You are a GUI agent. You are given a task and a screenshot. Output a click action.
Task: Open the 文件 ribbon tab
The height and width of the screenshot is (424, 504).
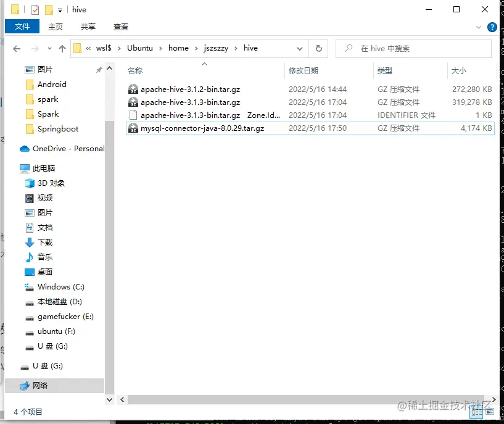click(x=22, y=27)
